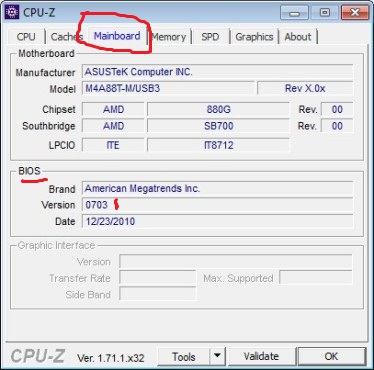374x370 pixels.
Task: Select the 880G chipset value
Action: point(218,109)
